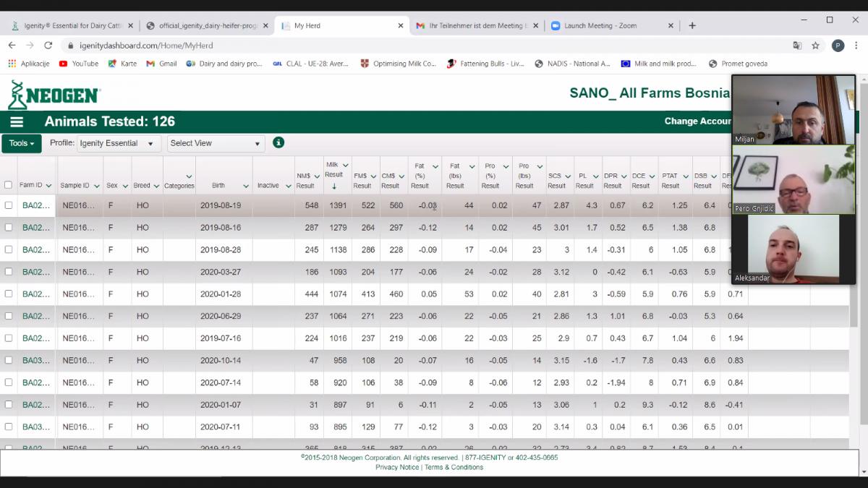Open the Fattening Bulls bookmark
This screenshot has width=868, height=488.
point(486,64)
